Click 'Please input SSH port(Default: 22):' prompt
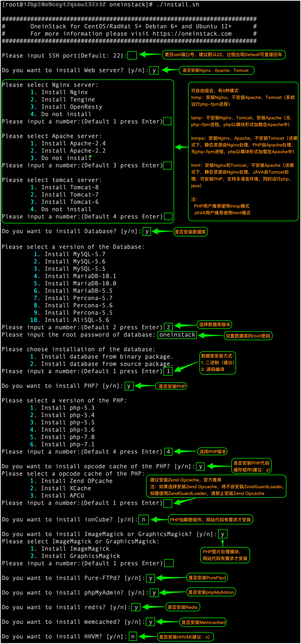The height and width of the screenshot is (644, 301). point(65,56)
